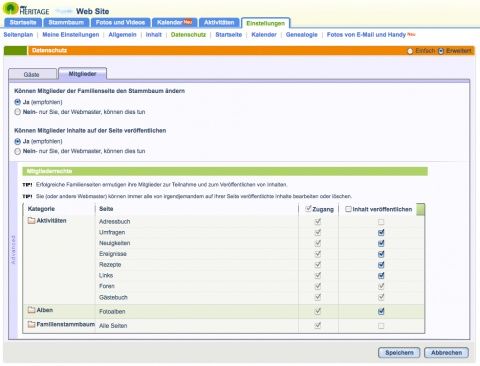Toggle Zugang checkbox for Gästebuch

[318, 297]
